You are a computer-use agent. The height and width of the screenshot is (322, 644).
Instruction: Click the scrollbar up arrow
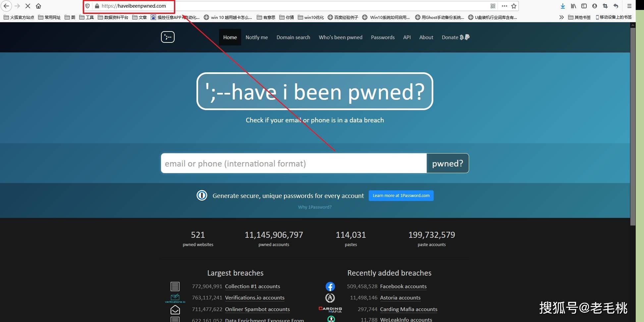pyautogui.click(x=633, y=25)
